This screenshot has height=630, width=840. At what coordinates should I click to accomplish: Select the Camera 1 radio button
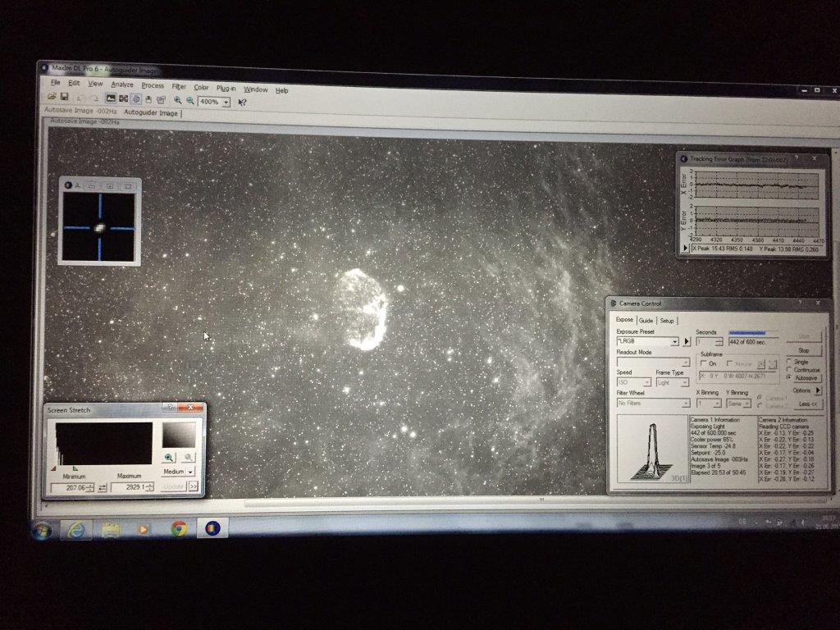pos(759,397)
